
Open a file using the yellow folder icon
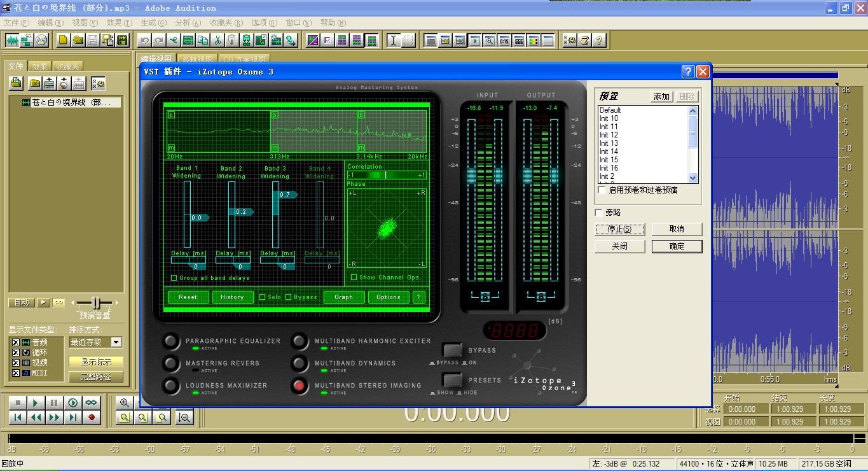(x=78, y=40)
